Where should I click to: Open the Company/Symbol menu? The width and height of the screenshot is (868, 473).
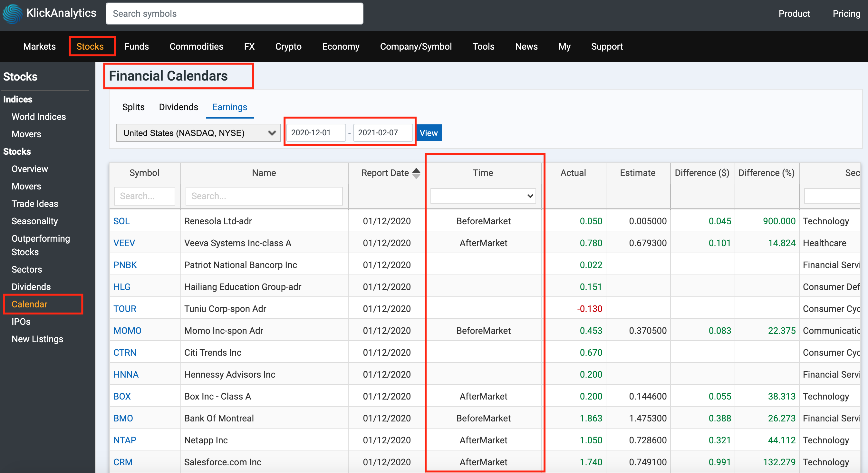point(416,46)
